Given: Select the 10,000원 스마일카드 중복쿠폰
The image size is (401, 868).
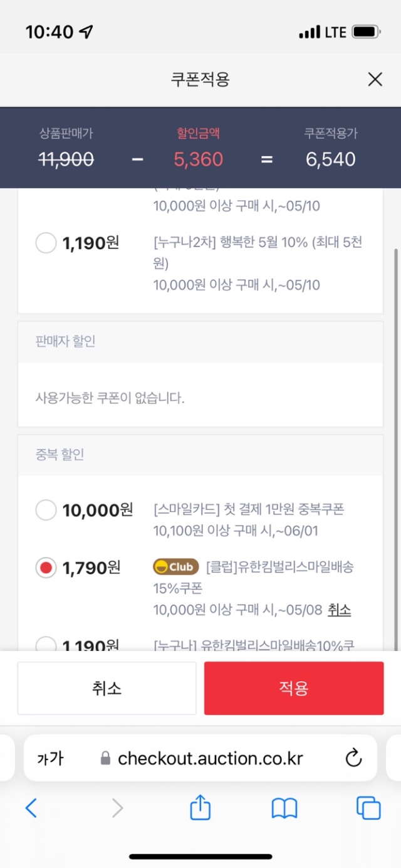Looking at the screenshot, I should (x=46, y=510).
